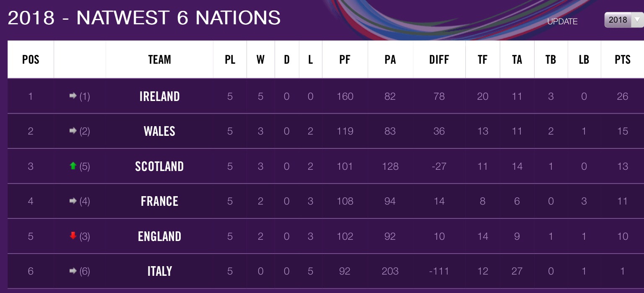The image size is (644, 293).
Task: Select the PF column header
Action: point(345,60)
